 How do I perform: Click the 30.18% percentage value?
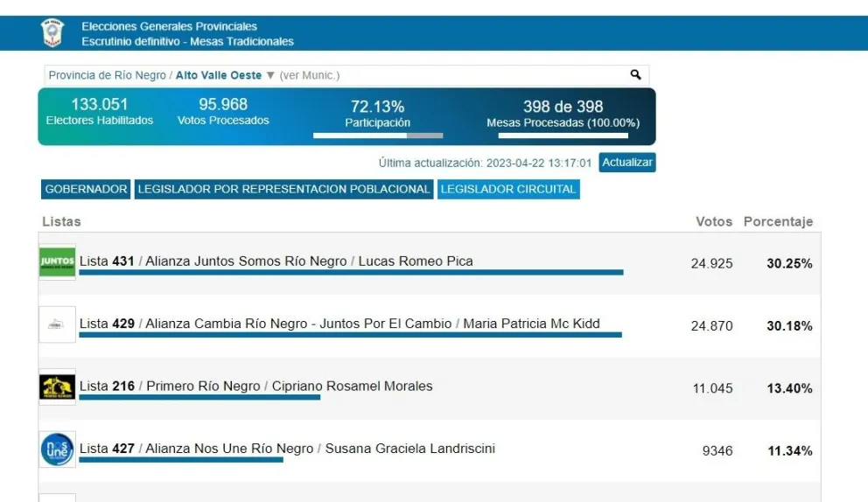789,326
